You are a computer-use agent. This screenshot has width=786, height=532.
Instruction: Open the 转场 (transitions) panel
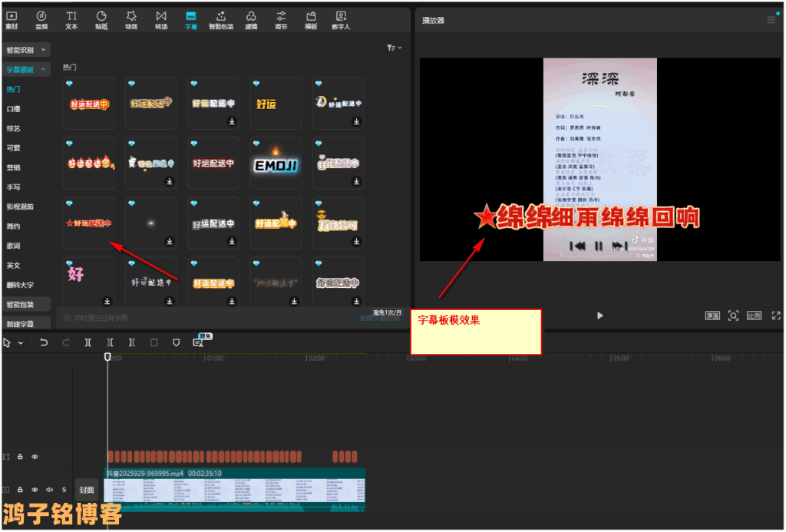(160, 19)
